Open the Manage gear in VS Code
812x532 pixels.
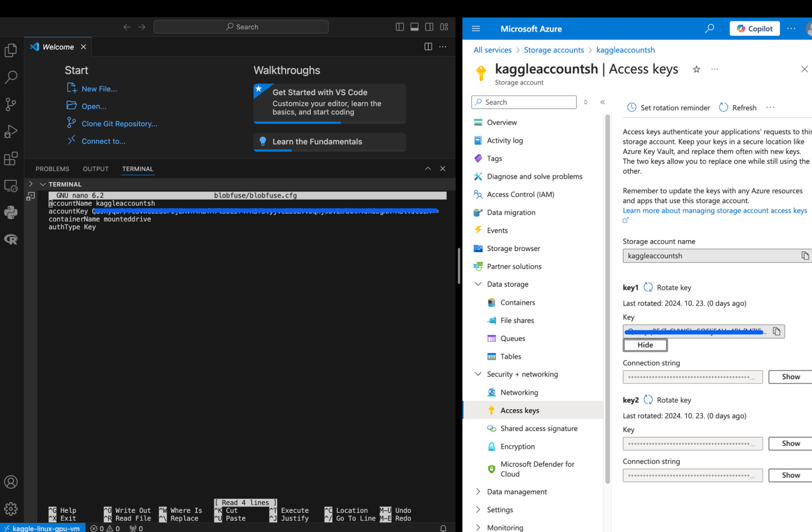click(x=11, y=508)
